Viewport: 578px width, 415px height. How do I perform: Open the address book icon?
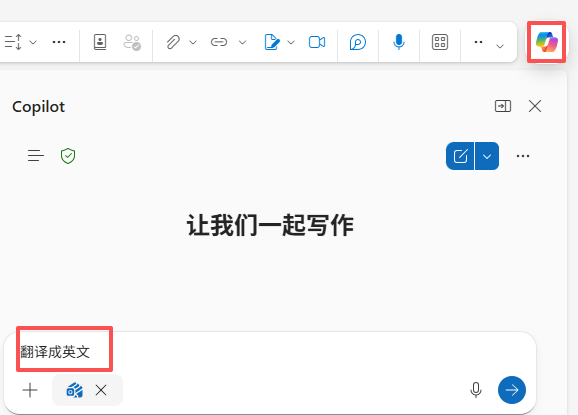[100, 42]
